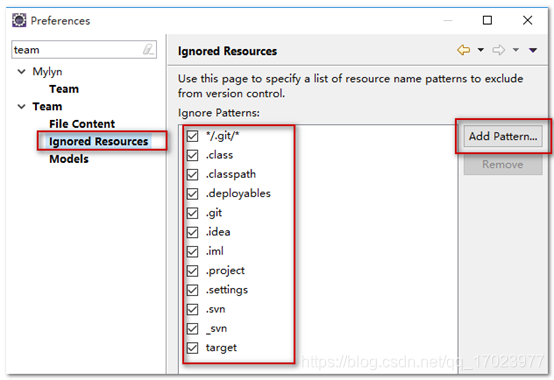Click the filter text field containing team
Image resolution: width=554 pixels, height=380 pixels.
[84, 49]
